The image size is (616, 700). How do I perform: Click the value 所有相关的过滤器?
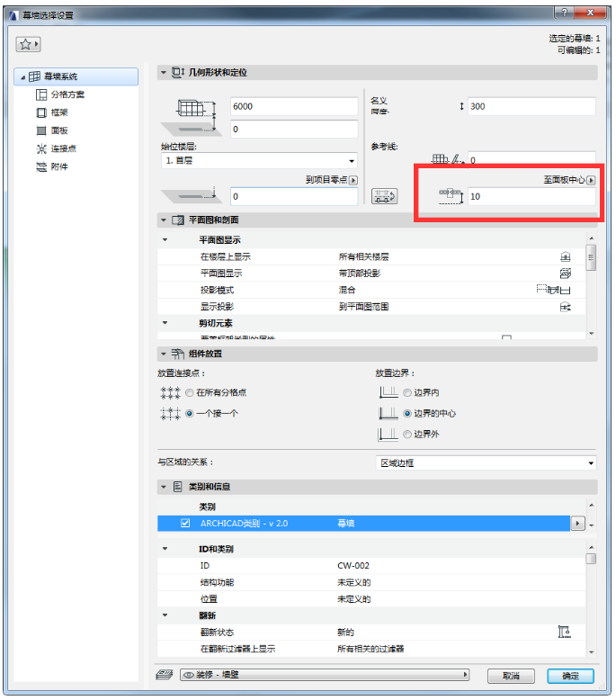[370, 649]
